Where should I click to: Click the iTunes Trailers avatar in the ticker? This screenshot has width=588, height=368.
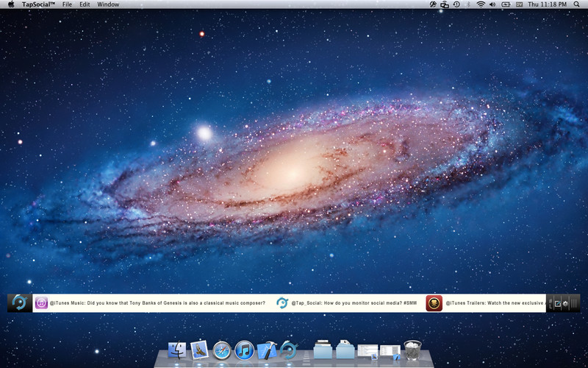434,302
